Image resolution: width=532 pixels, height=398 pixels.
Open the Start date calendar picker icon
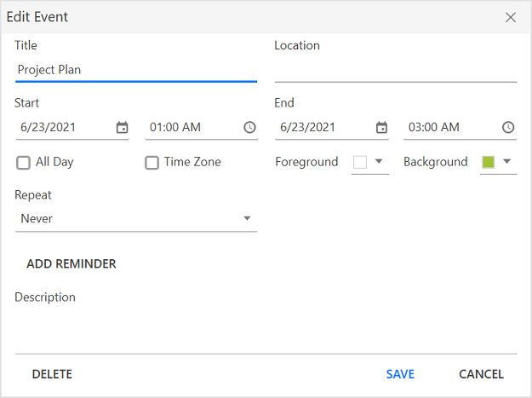pyautogui.click(x=122, y=127)
